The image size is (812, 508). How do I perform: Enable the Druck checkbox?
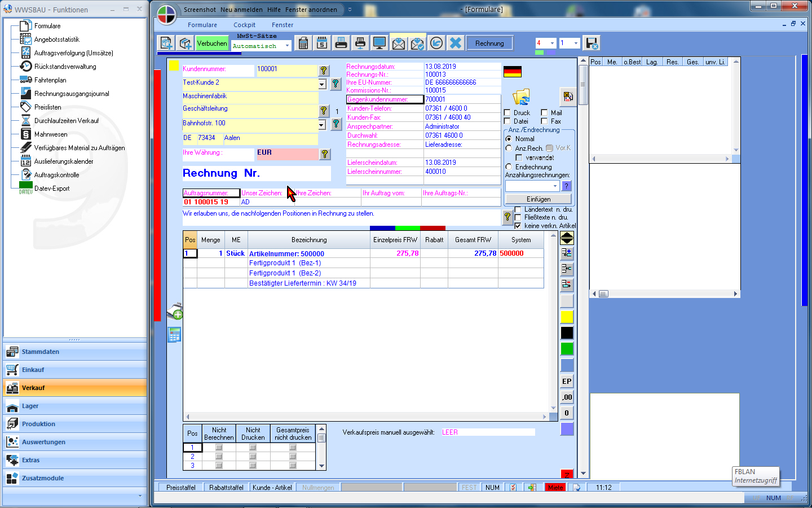pos(507,113)
